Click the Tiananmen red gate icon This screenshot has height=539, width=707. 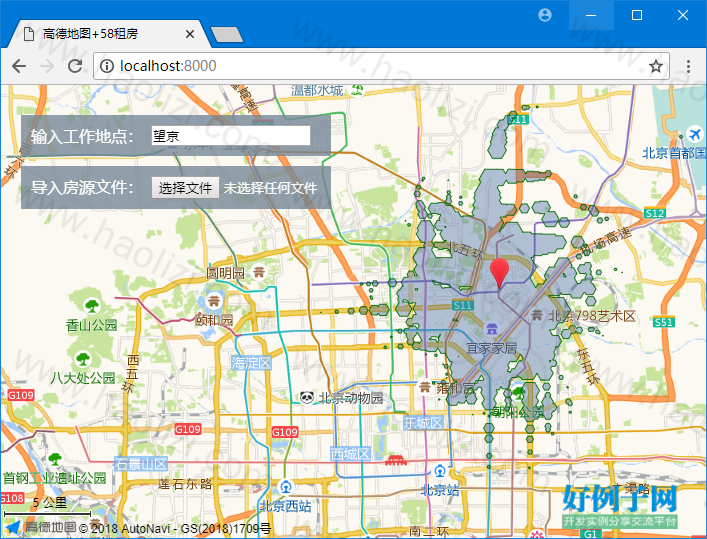(395, 460)
